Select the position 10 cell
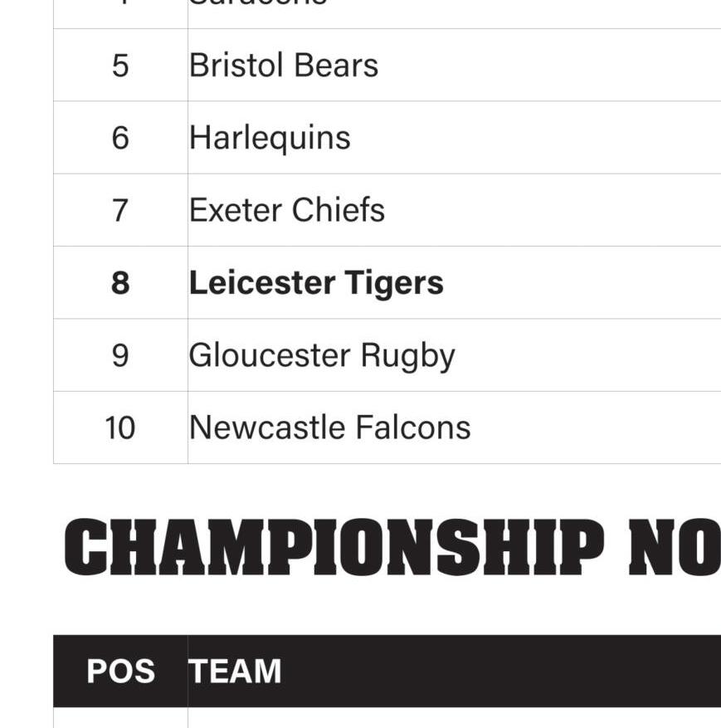This screenshot has height=728, width=721. pos(119,428)
